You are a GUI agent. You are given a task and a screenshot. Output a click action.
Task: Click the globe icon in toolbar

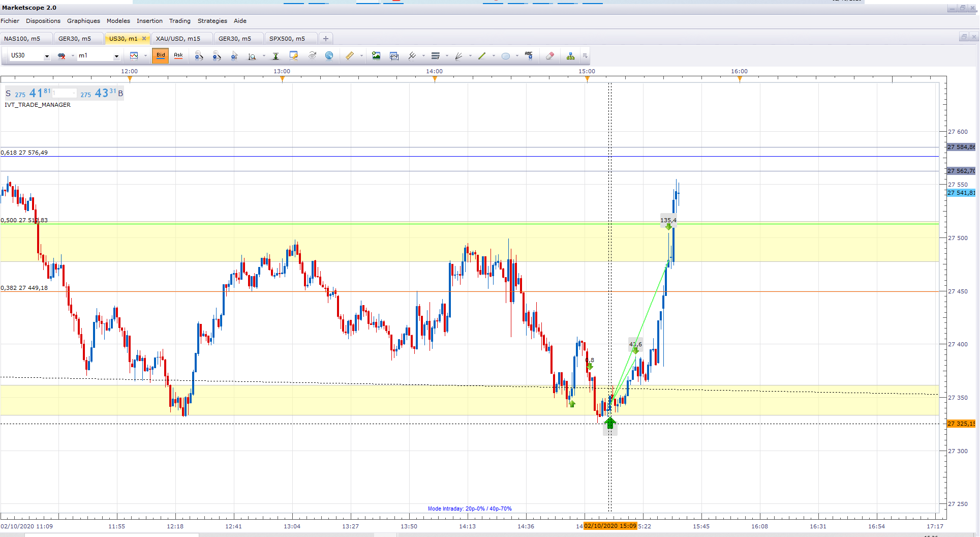coord(329,56)
